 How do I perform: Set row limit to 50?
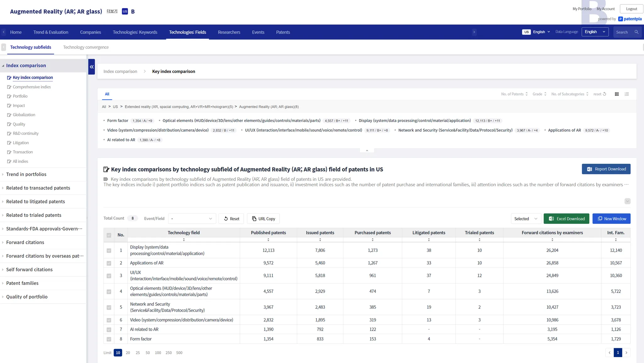(x=147, y=353)
